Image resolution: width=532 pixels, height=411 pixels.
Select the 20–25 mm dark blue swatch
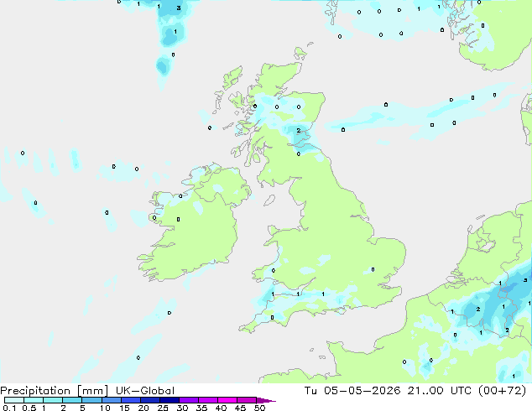click(149, 400)
